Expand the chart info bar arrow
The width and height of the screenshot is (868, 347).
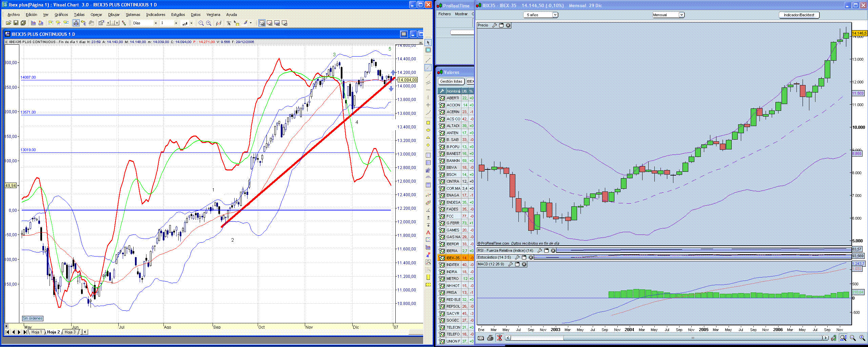[x=6, y=42]
